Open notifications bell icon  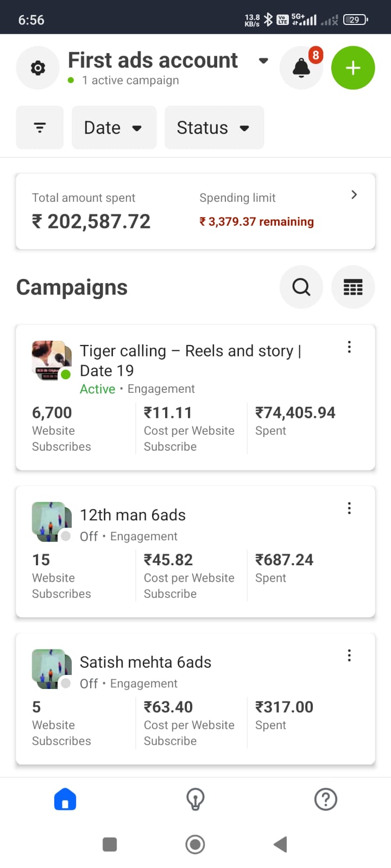tap(301, 68)
